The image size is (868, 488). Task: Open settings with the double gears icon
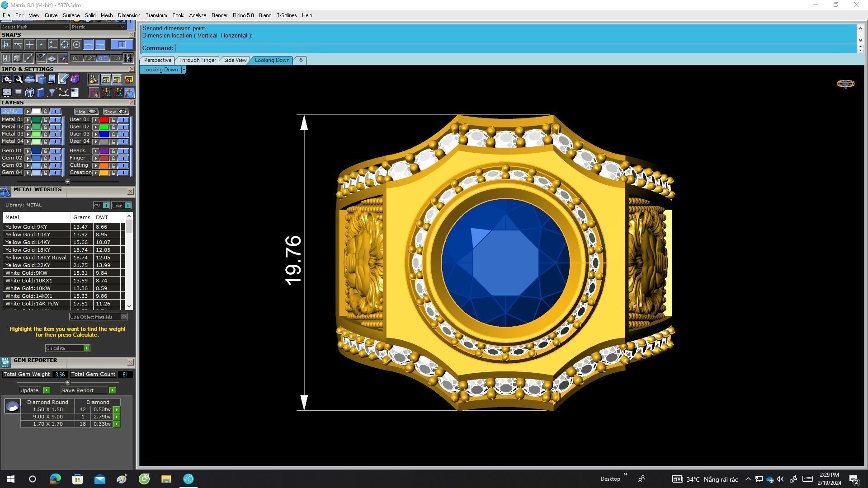point(7,80)
